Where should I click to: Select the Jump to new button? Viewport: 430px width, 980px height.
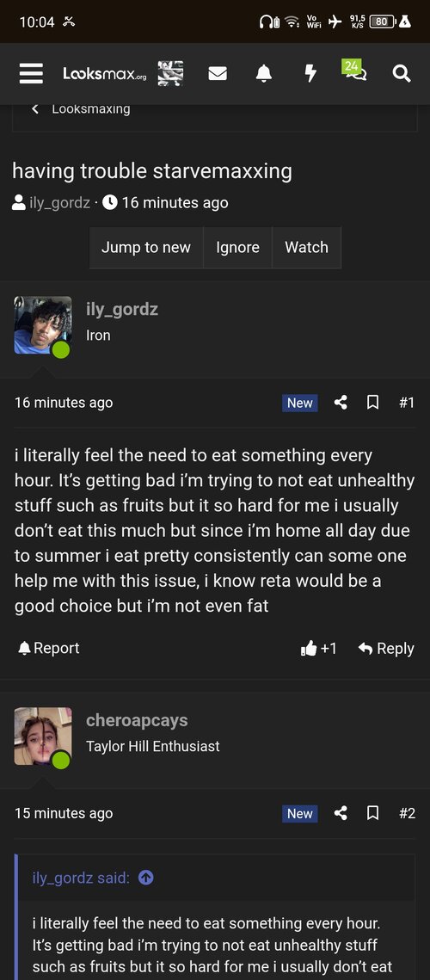146,248
